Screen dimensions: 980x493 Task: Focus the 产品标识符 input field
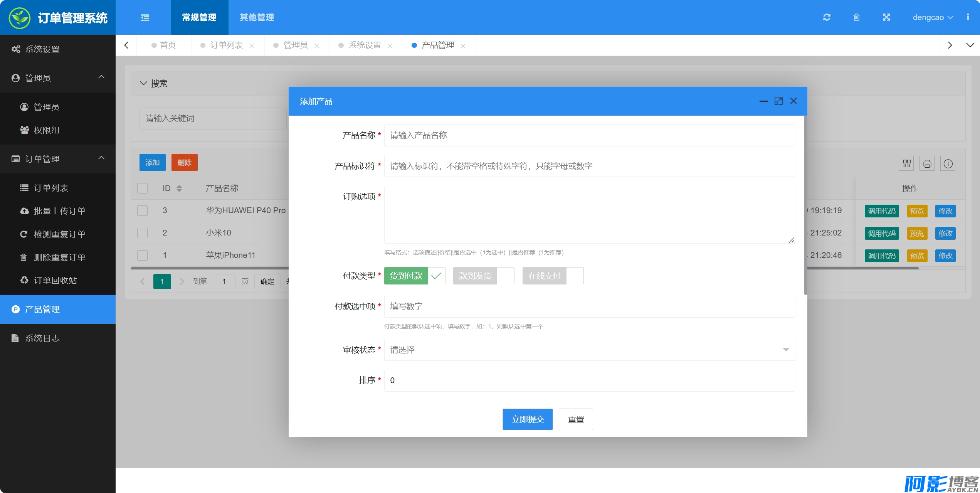590,166
